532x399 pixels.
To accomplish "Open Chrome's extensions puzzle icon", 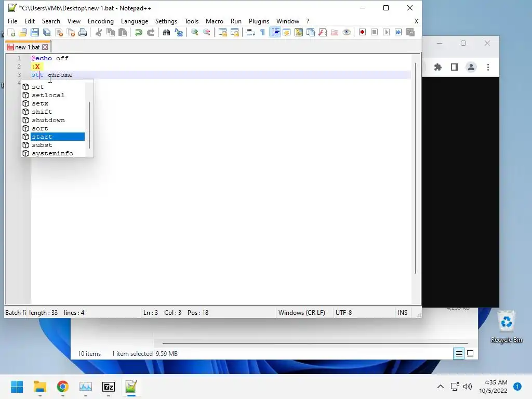I will pyautogui.click(x=438, y=67).
